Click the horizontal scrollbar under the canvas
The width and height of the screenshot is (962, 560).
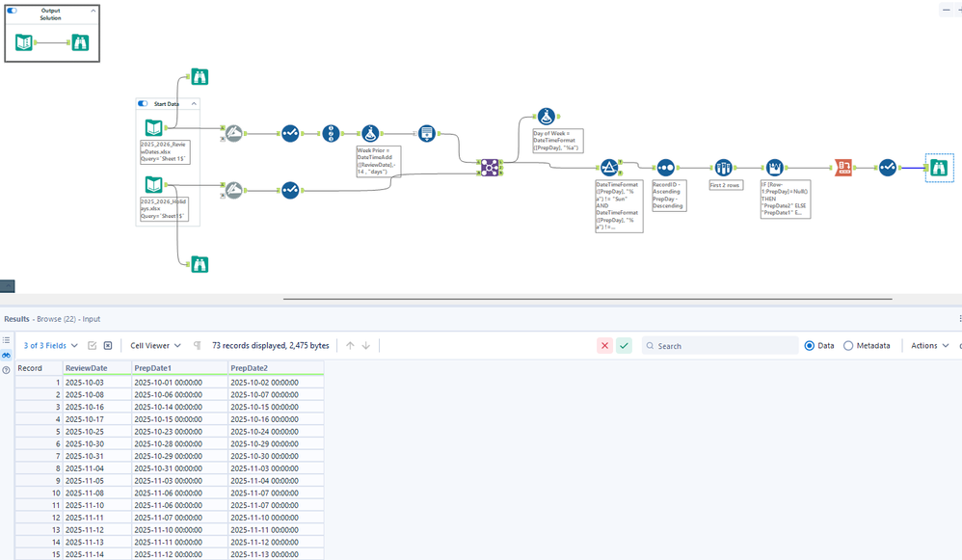coord(587,300)
